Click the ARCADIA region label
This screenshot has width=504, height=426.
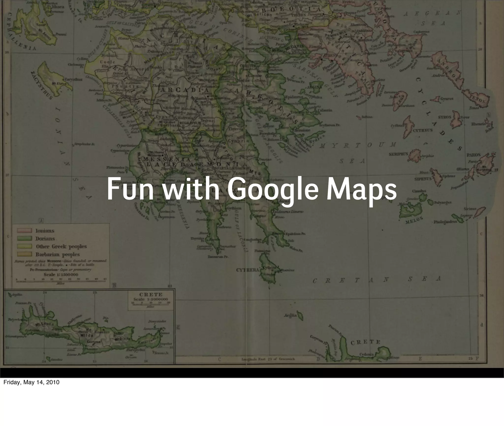(185, 90)
